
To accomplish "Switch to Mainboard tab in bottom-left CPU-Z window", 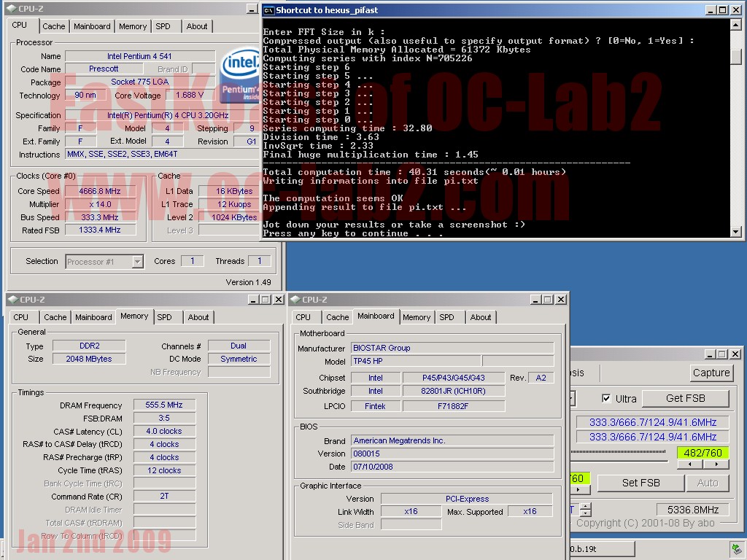I will (x=93, y=317).
